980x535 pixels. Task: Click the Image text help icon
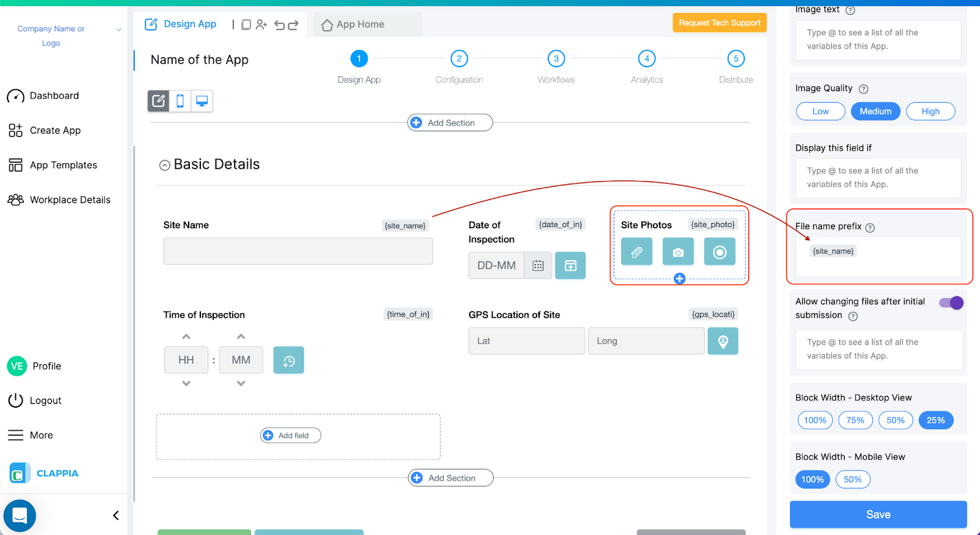(850, 10)
